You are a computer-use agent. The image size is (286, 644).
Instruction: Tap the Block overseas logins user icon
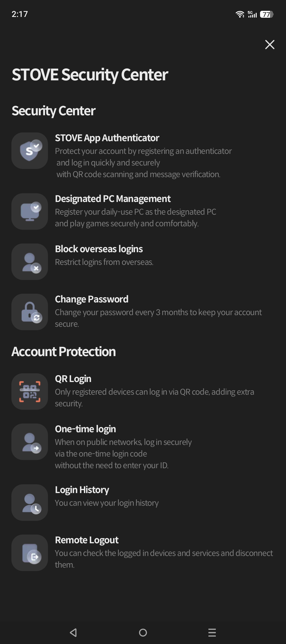(30, 262)
